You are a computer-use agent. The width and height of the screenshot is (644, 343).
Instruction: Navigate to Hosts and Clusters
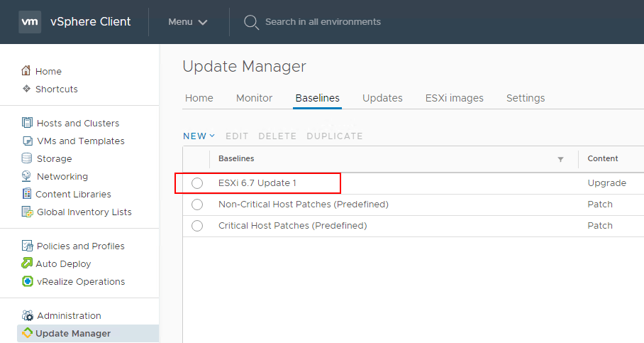[78, 123]
